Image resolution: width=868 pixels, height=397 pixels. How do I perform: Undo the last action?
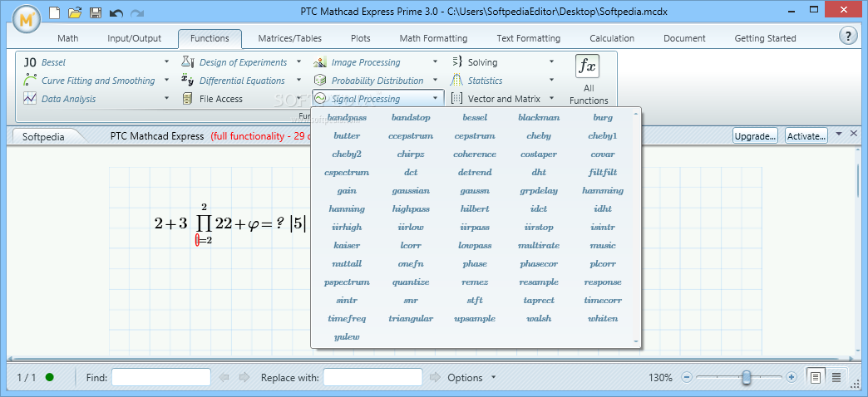click(x=116, y=12)
